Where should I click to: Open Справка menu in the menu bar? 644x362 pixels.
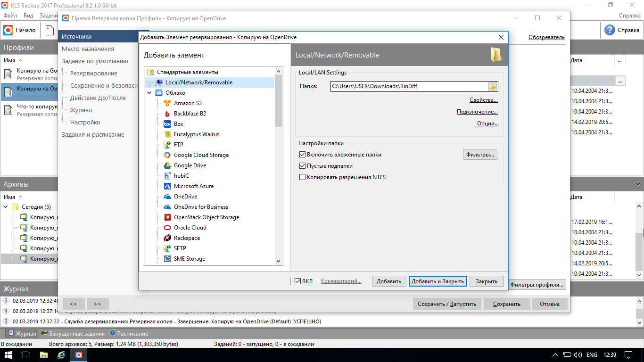tap(629, 16)
